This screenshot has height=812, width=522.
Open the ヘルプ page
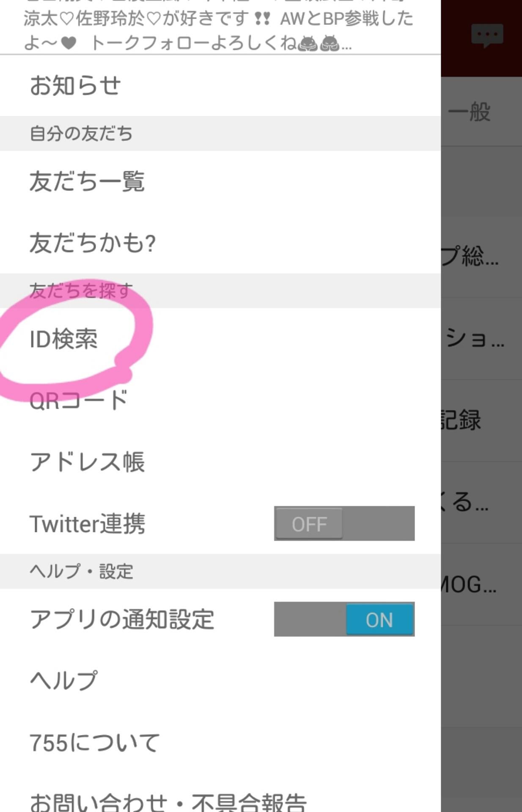[64, 680]
